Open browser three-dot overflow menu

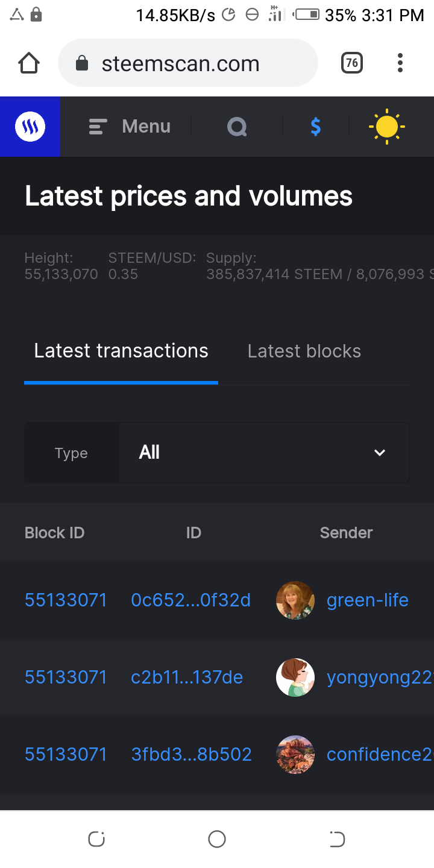400,63
